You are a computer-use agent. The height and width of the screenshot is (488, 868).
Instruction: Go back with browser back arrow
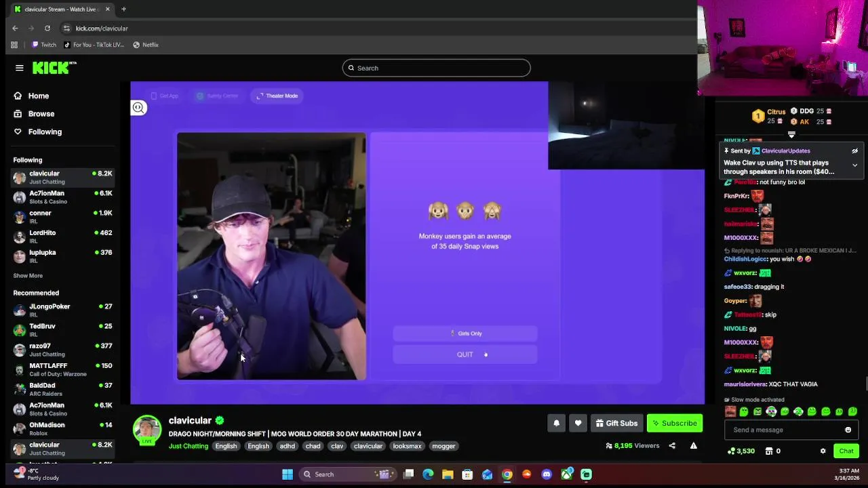click(x=15, y=28)
